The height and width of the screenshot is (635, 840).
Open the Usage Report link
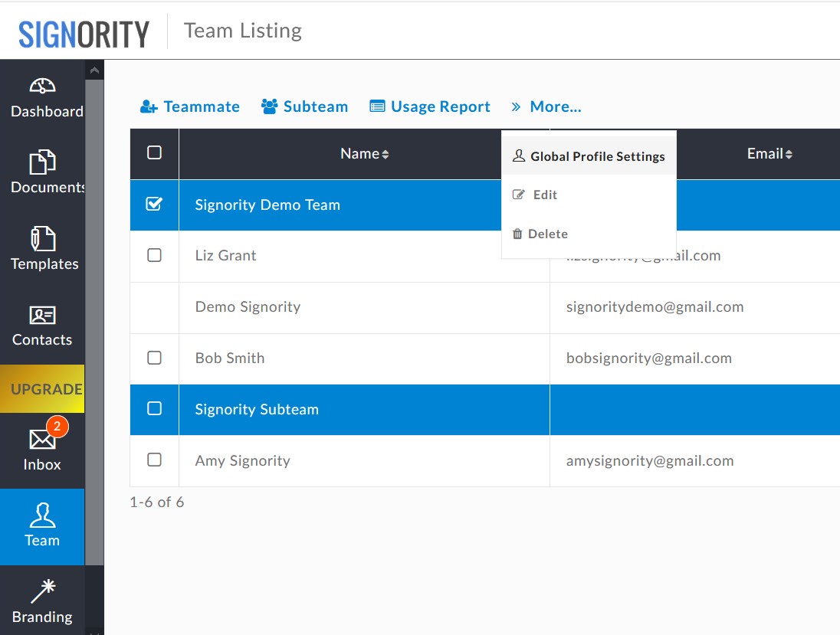coord(430,106)
